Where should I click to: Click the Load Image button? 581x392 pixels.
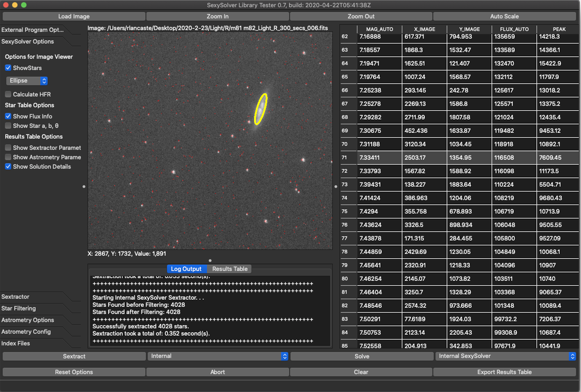(74, 16)
